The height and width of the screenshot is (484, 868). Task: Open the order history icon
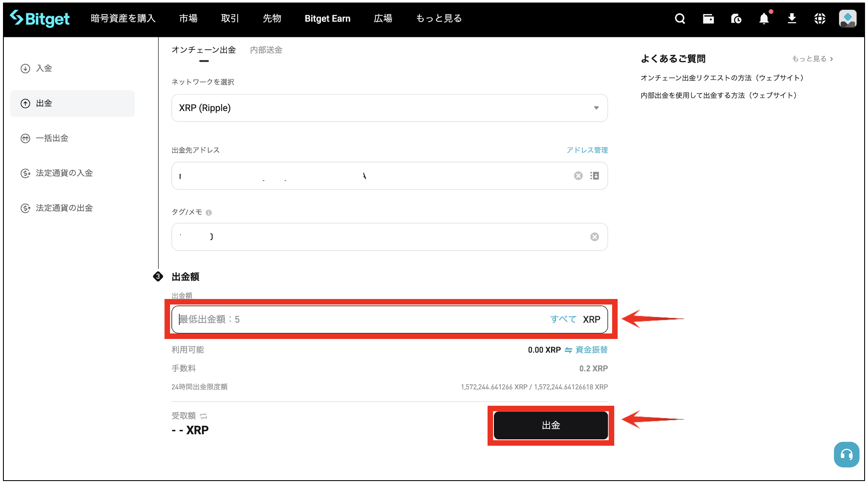tap(736, 19)
